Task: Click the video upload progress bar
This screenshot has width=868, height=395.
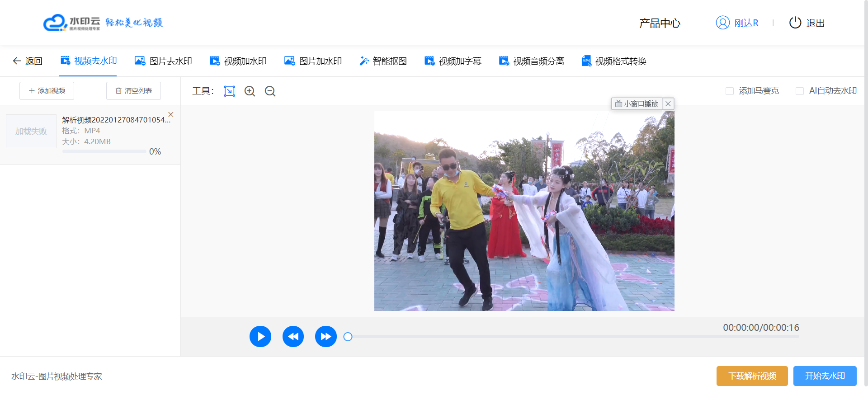Action: point(104,152)
